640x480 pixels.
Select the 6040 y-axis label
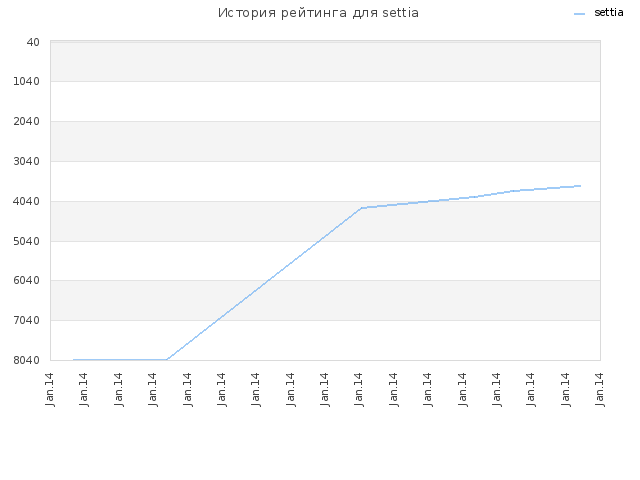tap(27, 280)
